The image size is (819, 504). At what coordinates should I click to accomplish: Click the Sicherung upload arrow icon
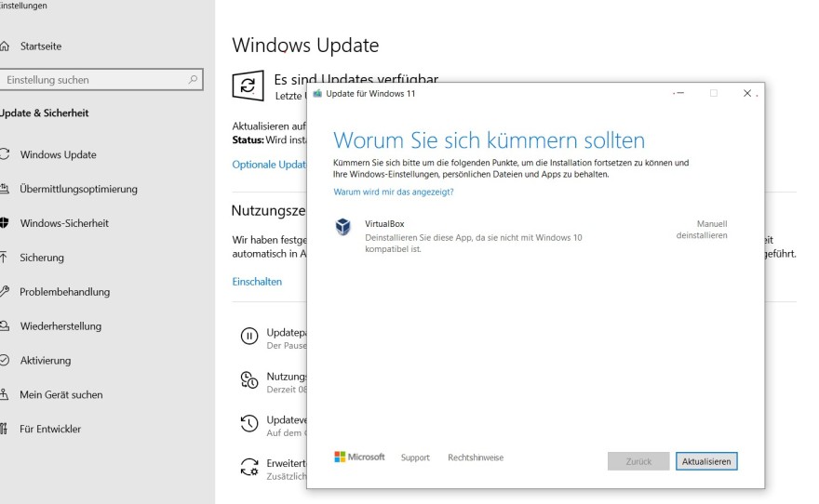[4, 258]
